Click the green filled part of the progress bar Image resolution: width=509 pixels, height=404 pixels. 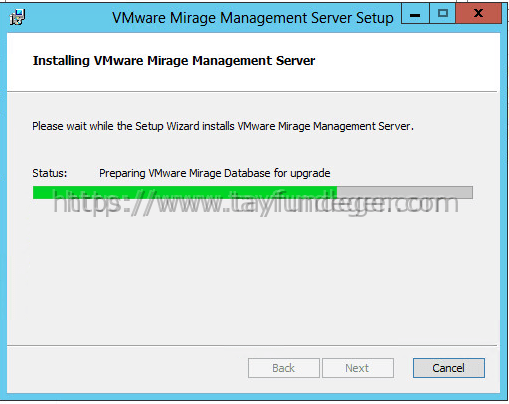point(185,192)
